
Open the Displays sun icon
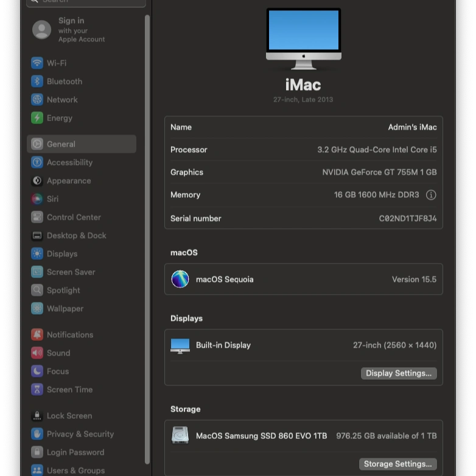point(37,254)
